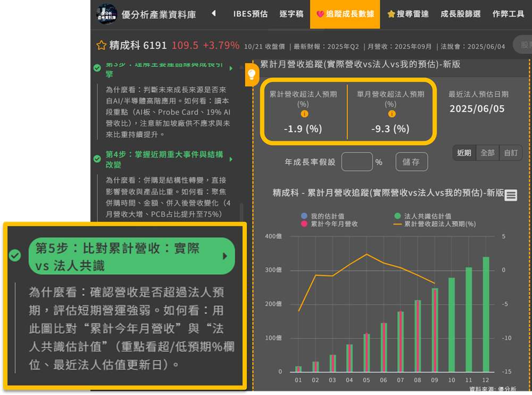This screenshot has height=395, width=532.
Task: Switch the range to 全部
Action: tap(487, 153)
